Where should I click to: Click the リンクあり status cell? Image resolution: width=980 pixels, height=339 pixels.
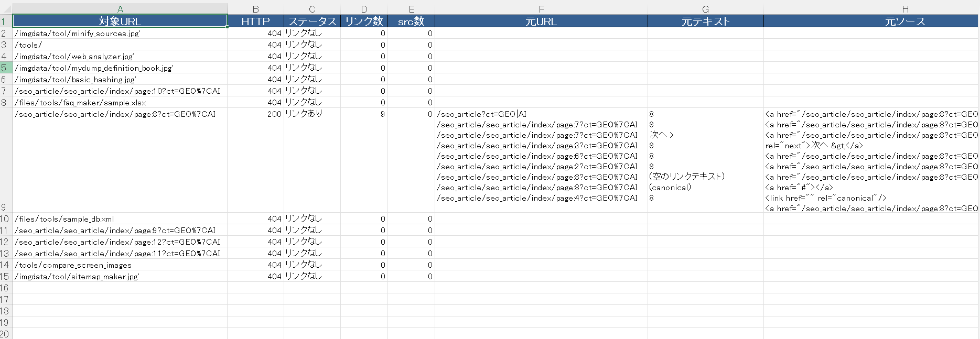[312, 114]
